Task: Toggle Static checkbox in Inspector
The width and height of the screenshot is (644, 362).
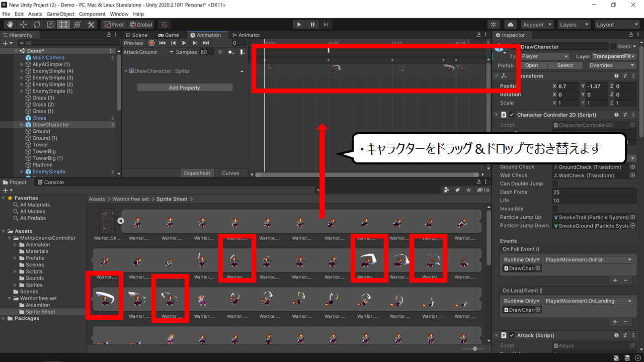Action: 613,46
